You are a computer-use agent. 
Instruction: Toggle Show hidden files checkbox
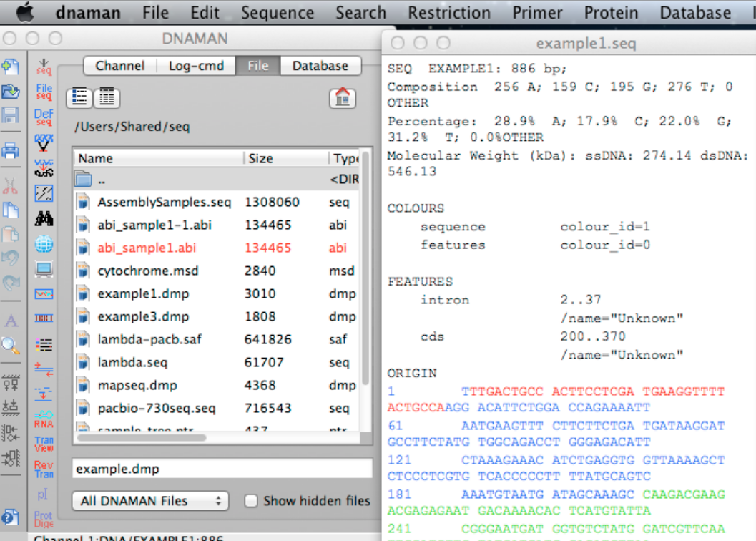click(x=251, y=501)
